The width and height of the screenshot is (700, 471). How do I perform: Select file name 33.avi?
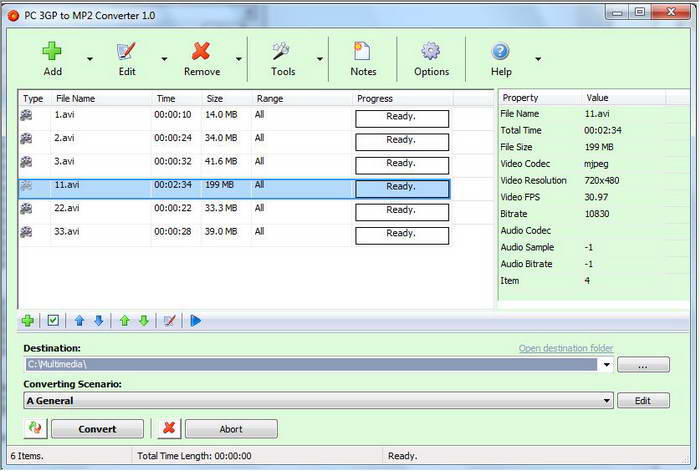pyautogui.click(x=67, y=231)
